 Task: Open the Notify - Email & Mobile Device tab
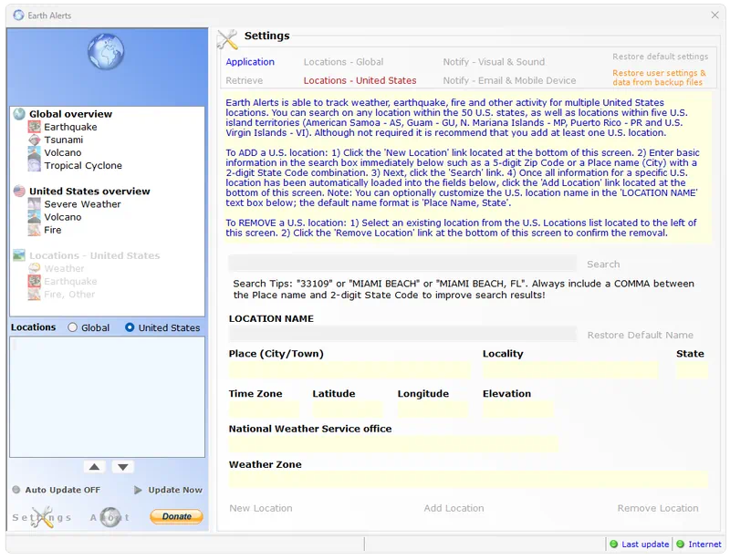(509, 80)
